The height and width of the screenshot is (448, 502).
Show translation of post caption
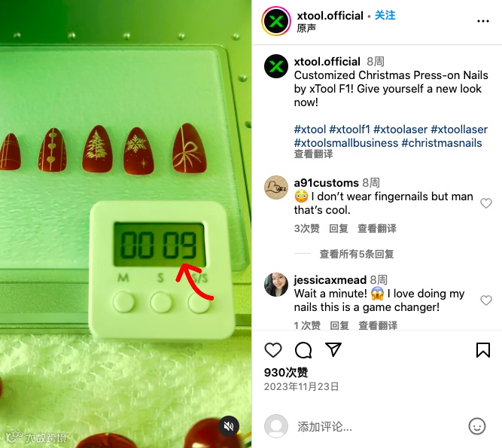[313, 154]
